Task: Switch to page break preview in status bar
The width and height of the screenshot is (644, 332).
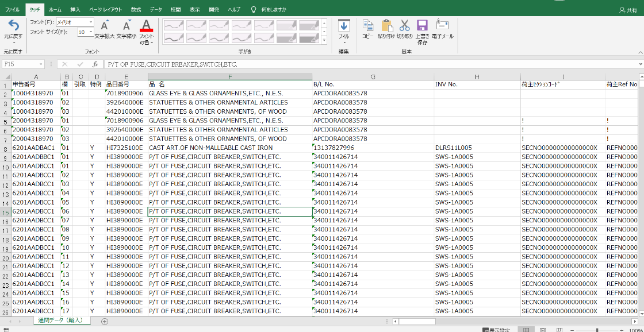Action: 559,330
